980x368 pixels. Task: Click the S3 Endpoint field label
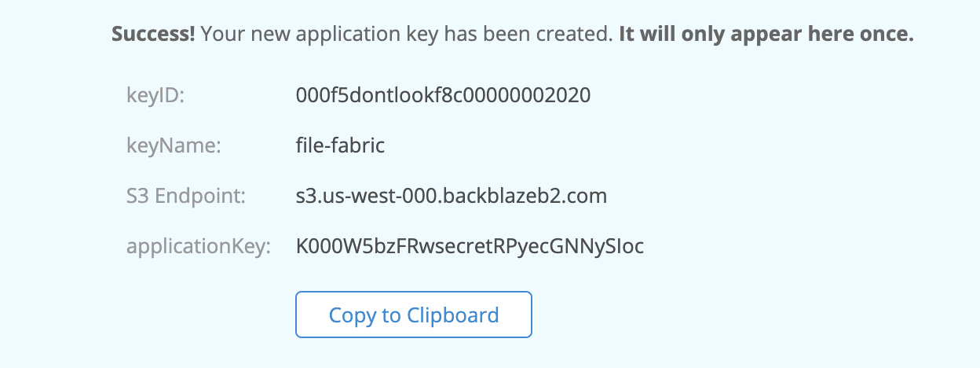(x=186, y=196)
